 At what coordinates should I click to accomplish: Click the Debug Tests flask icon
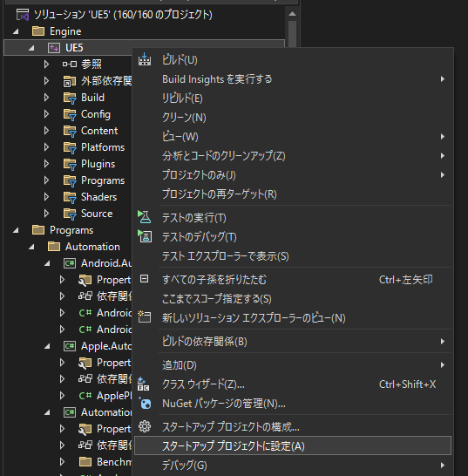[145, 236]
